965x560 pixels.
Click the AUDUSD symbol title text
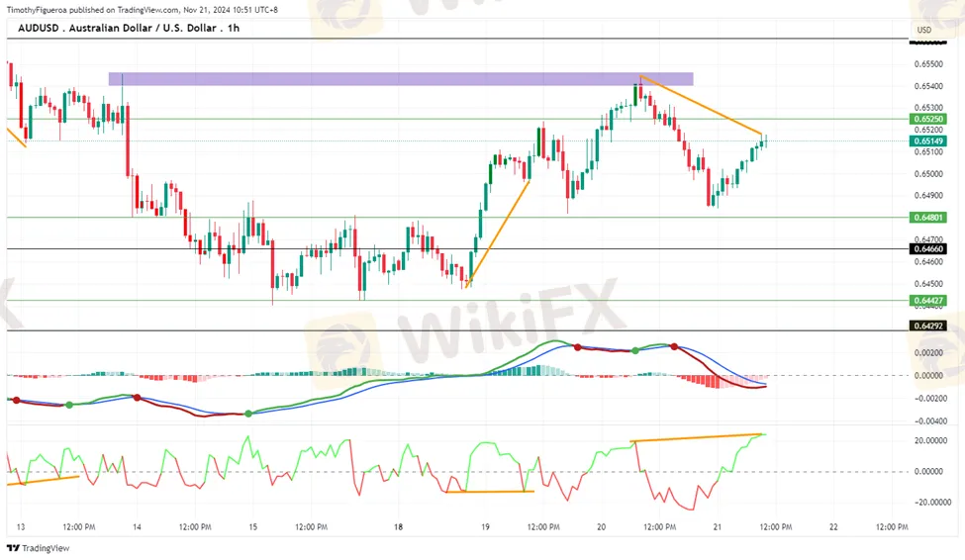pyautogui.click(x=129, y=28)
